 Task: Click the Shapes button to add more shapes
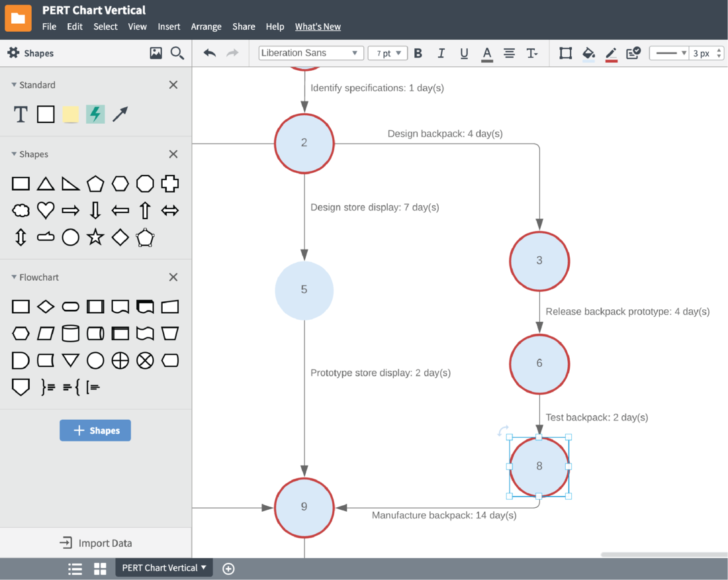tap(95, 430)
